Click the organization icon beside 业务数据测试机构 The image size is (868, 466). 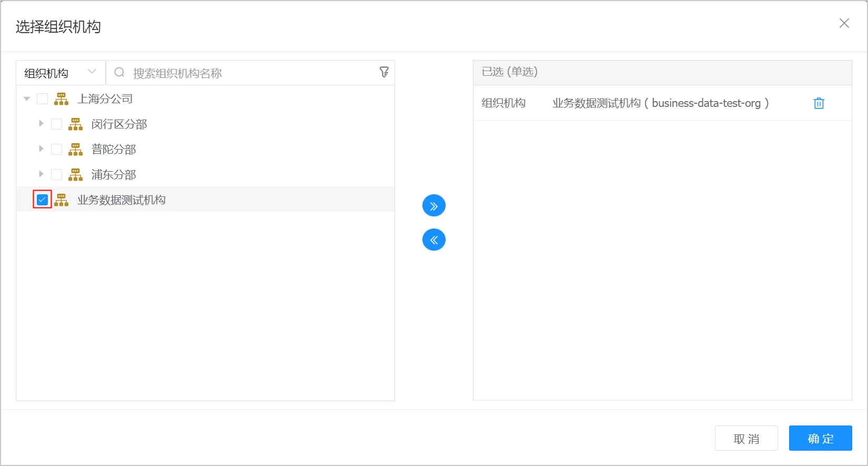click(x=62, y=200)
